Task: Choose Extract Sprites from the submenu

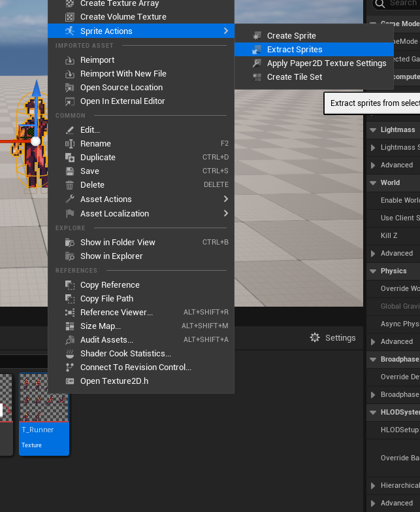Action: click(x=314, y=50)
